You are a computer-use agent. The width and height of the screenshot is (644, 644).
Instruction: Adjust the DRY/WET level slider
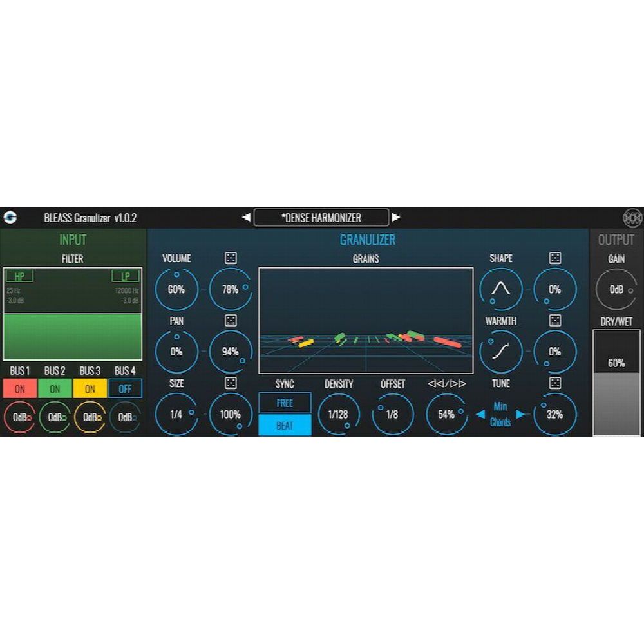click(616, 380)
